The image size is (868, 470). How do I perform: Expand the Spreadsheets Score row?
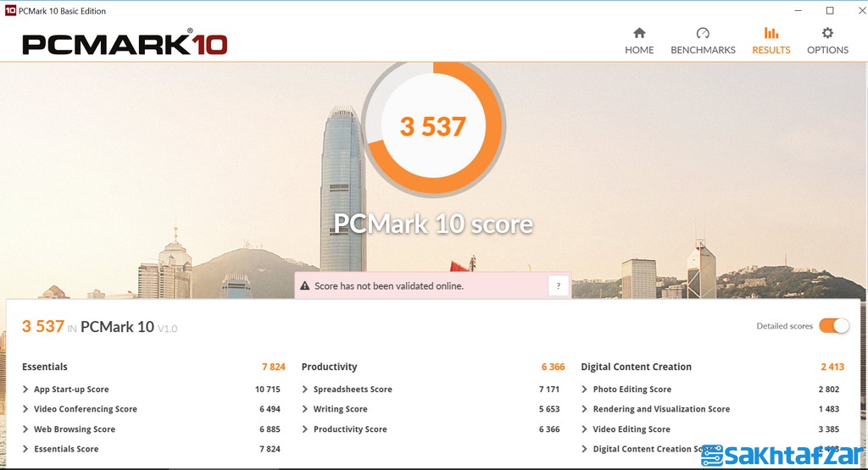coord(305,390)
